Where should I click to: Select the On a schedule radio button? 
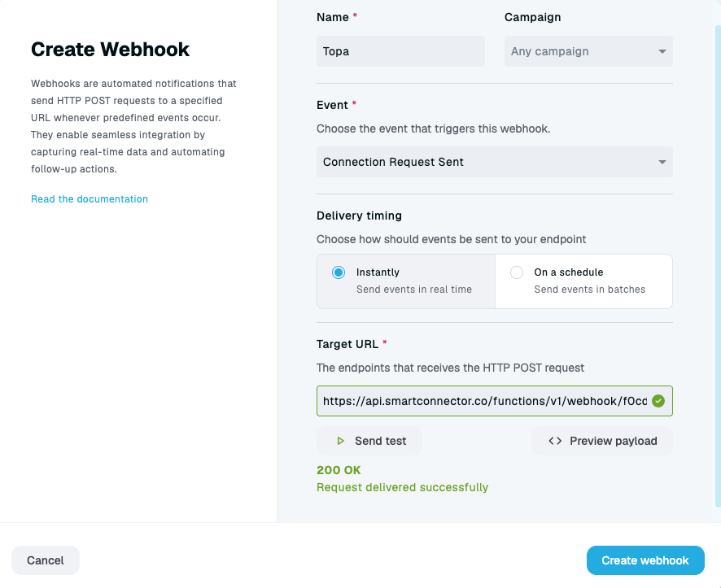[517, 272]
